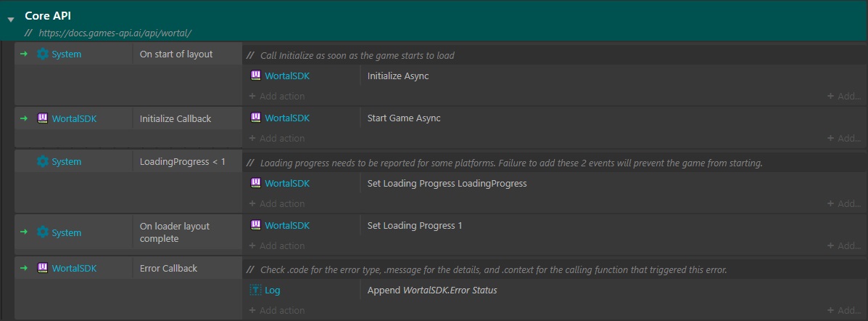Viewport: 868px width, 321px height.
Task: Collapse the Core API group arrow
Action: coord(10,20)
